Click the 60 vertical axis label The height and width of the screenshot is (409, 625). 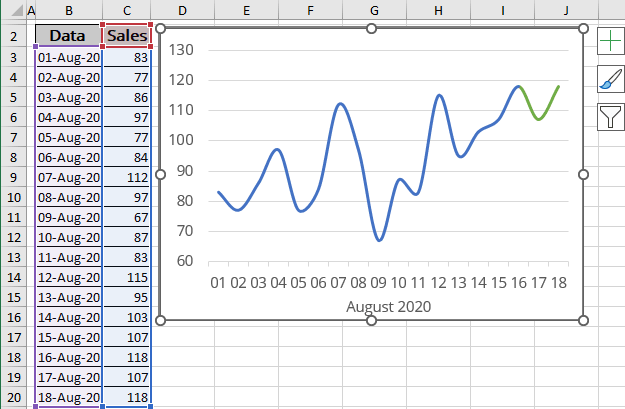185,261
